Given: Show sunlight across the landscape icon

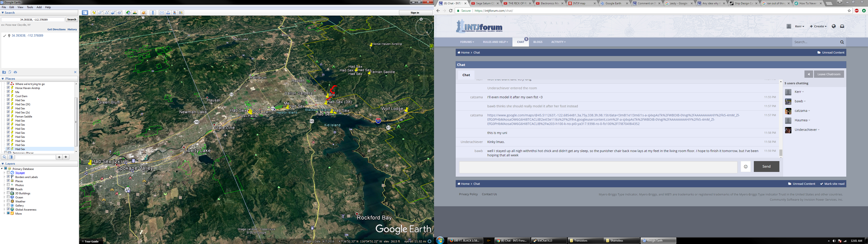Looking at the screenshot, I should click(x=135, y=13).
